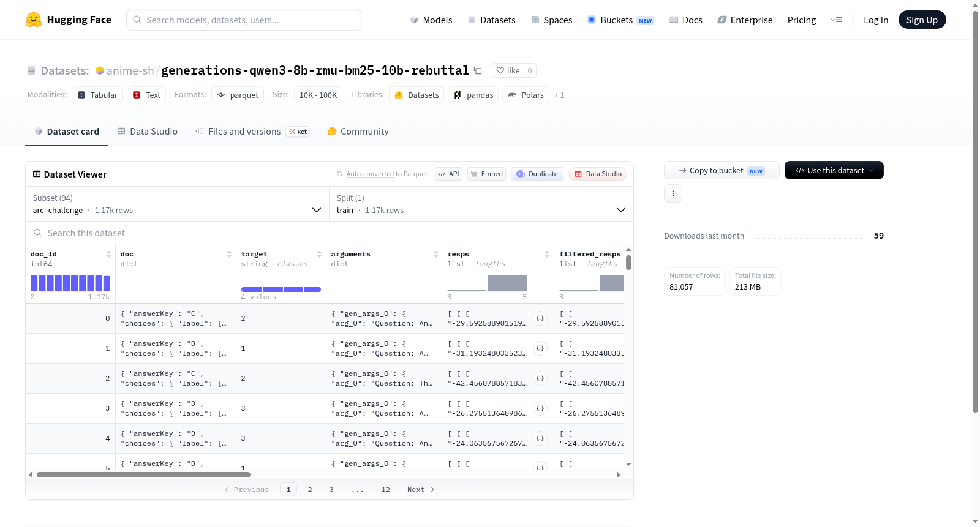This screenshot has width=980, height=527.
Task: Switch to the Data Studio tab
Action: pyautogui.click(x=148, y=131)
